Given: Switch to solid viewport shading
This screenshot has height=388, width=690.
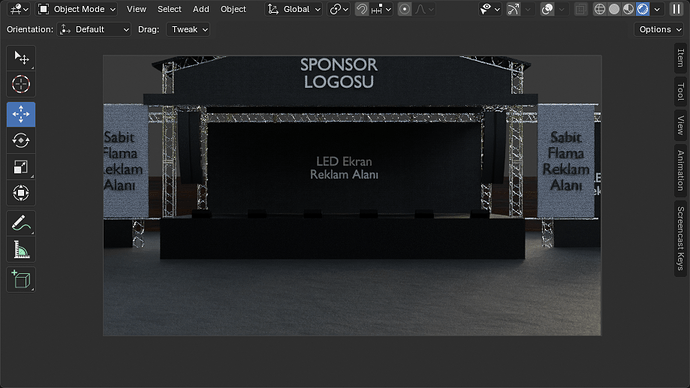Looking at the screenshot, I should coord(614,9).
